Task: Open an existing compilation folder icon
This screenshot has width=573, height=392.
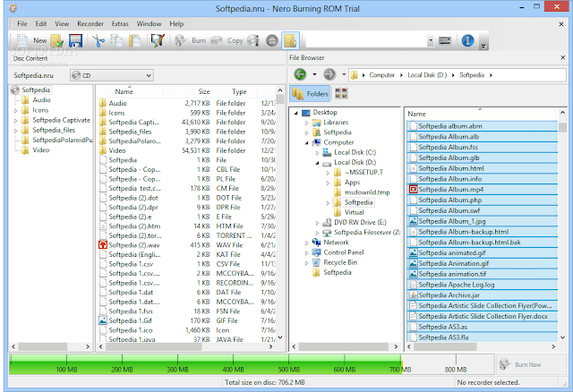Action: 57,40
